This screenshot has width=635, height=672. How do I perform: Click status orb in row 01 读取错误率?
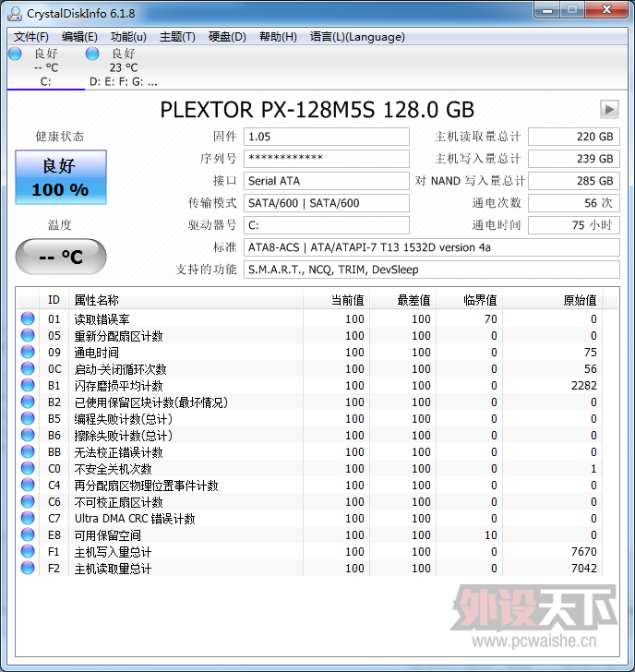(28, 318)
